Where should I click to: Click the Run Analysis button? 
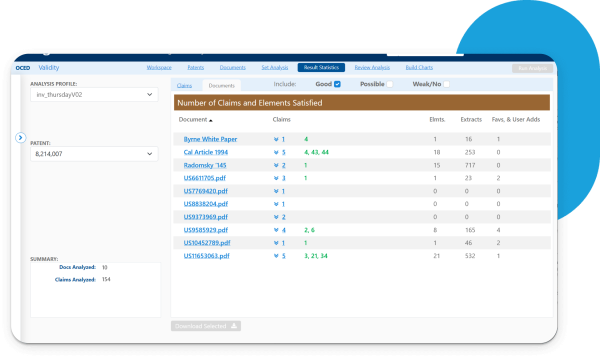pos(532,68)
